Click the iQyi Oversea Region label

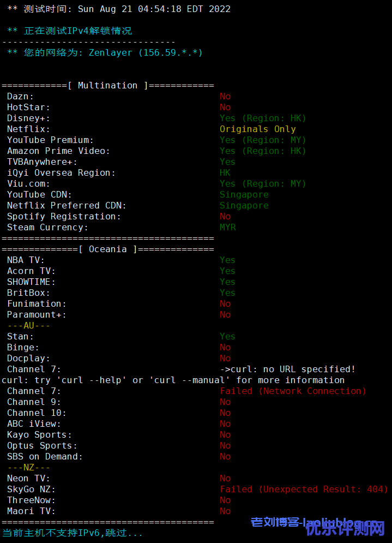(x=61, y=172)
